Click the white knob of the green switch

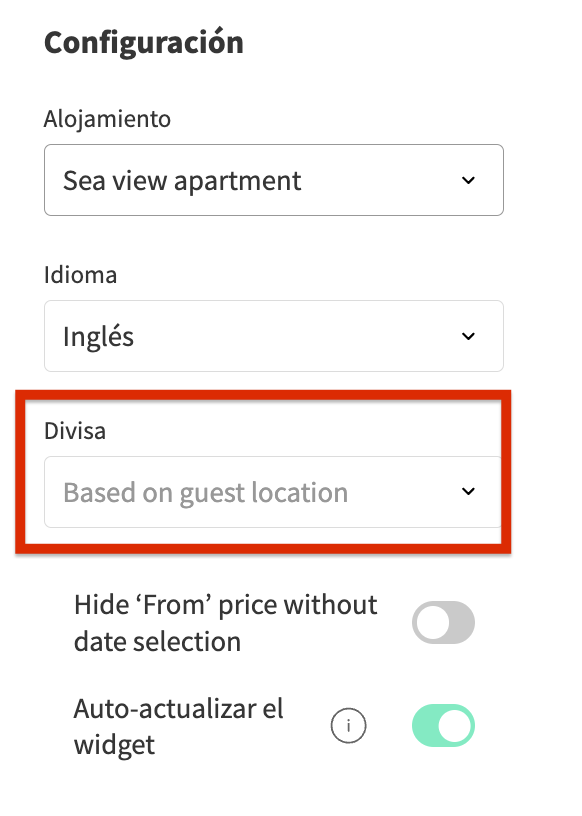[x=455, y=725]
